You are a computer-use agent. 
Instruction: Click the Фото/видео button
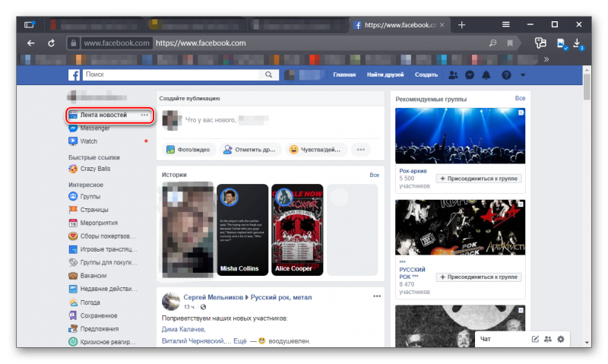click(188, 150)
